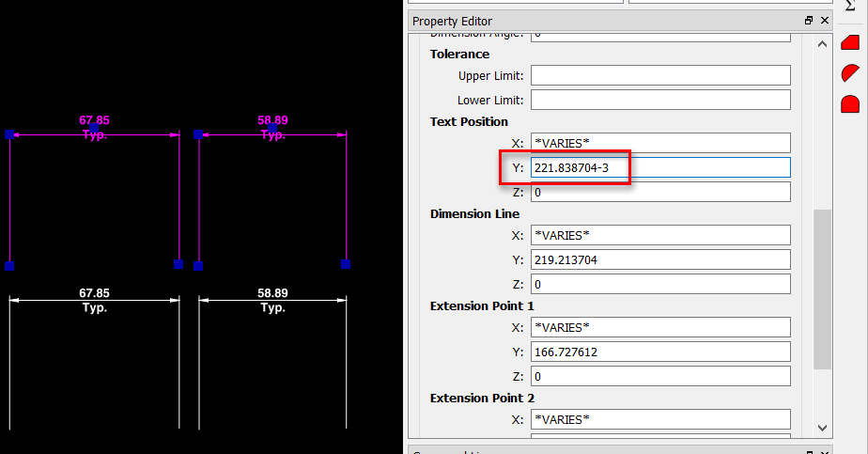Click the Extension Point 1 Y field
The width and height of the screenshot is (868, 454).
[x=660, y=352]
